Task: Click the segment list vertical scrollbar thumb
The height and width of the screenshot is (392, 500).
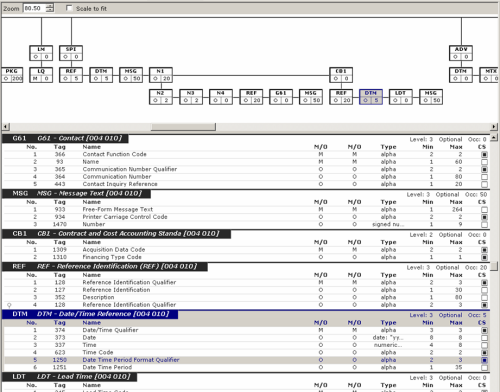Action: [494, 266]
